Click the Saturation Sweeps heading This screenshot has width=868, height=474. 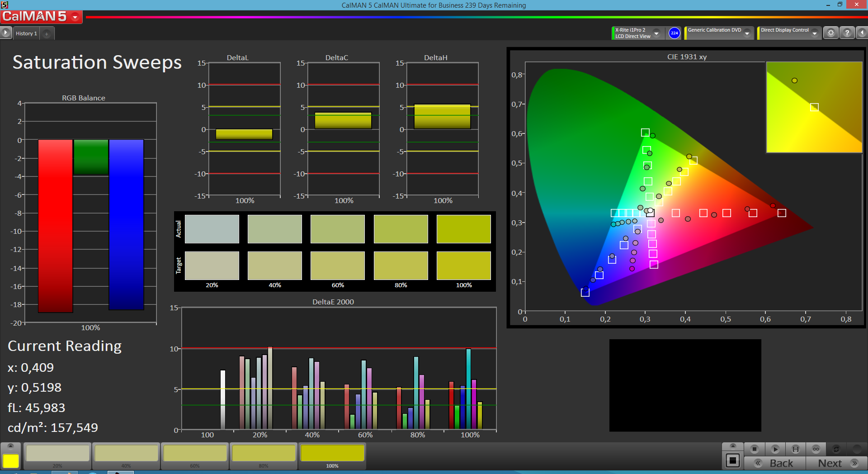tap(97, 62)
